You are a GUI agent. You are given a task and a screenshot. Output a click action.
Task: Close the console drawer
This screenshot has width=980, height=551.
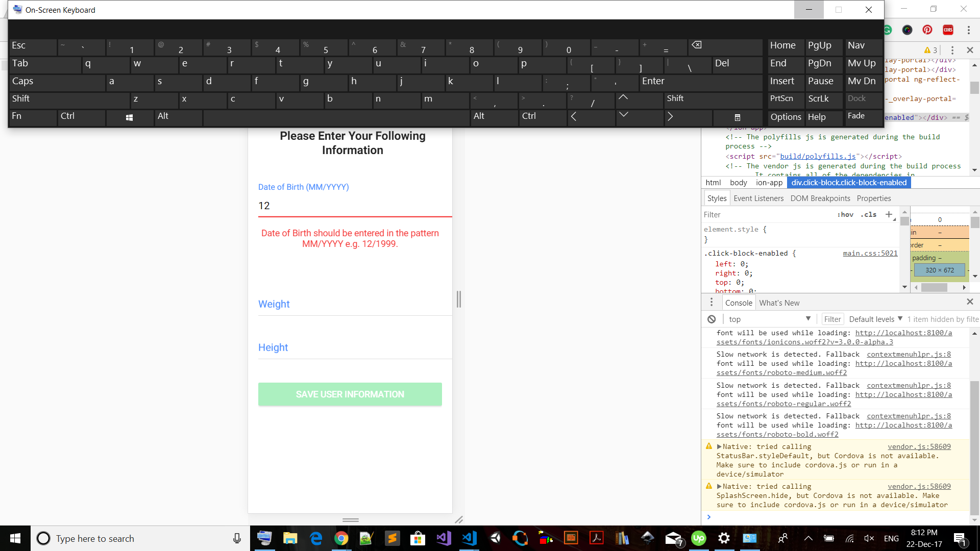[970, 302]
